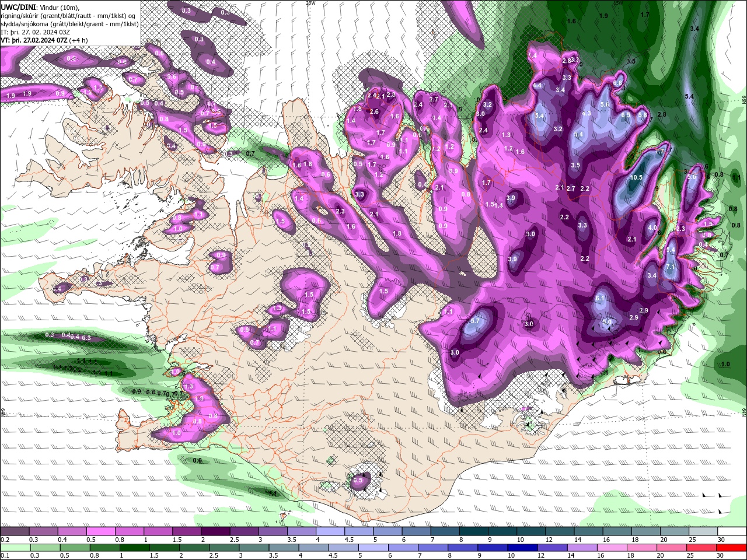Select the slydda/snjókoma legend description line
The width and height of the screenshot is (747, 560).
pos(69,24)
